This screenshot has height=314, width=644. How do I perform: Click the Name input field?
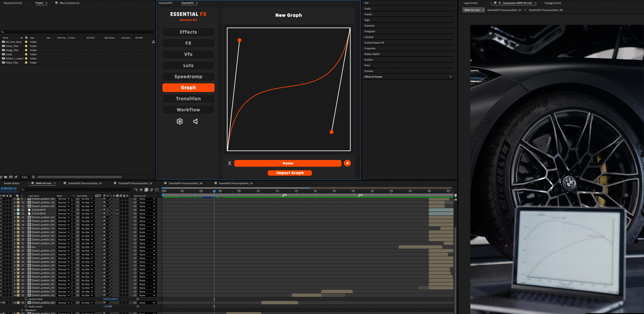pos(288,163)
